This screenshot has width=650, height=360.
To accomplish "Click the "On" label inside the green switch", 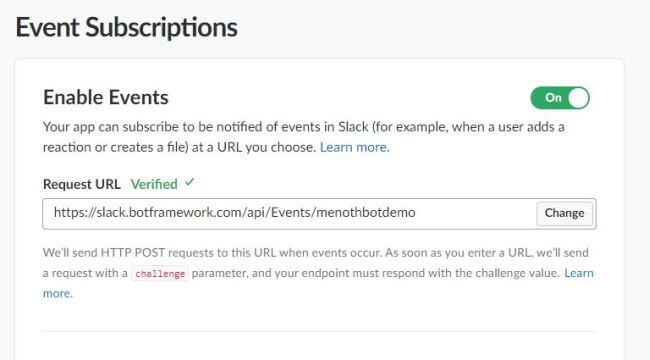I will pyautogui.click(x=553, y=97).
